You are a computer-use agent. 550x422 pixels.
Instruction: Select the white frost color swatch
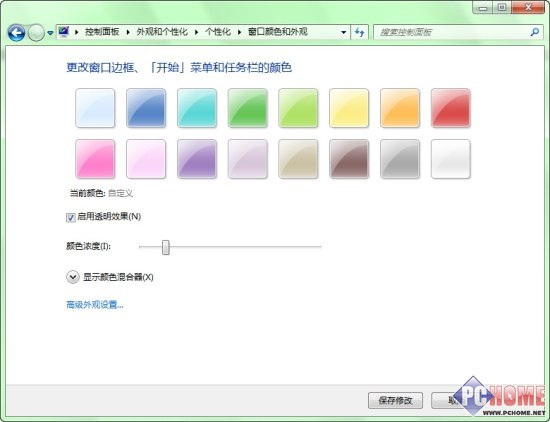pos(451,159)
